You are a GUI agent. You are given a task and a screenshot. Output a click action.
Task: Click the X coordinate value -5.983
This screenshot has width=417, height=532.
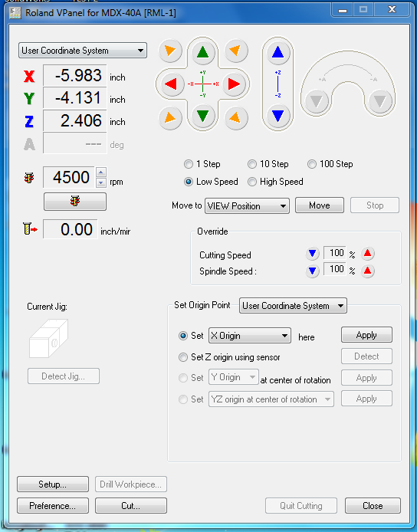click(x=75, y=75)
